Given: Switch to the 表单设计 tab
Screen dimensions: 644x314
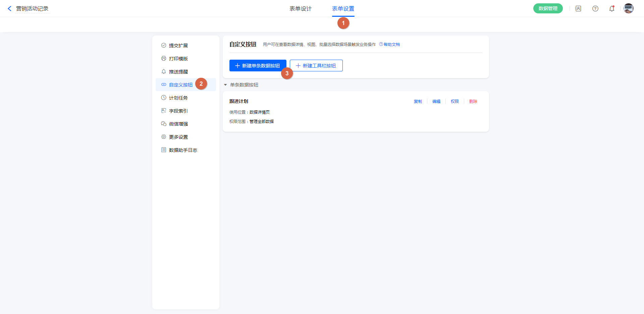Looking at the screenshot, I should click(x=300, y=9).
